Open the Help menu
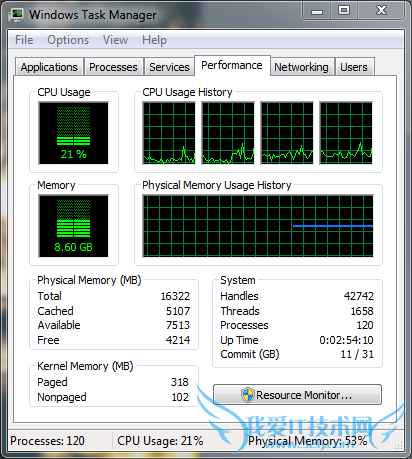412x459 pixels. pyautogui.click(x=154, y=40)
